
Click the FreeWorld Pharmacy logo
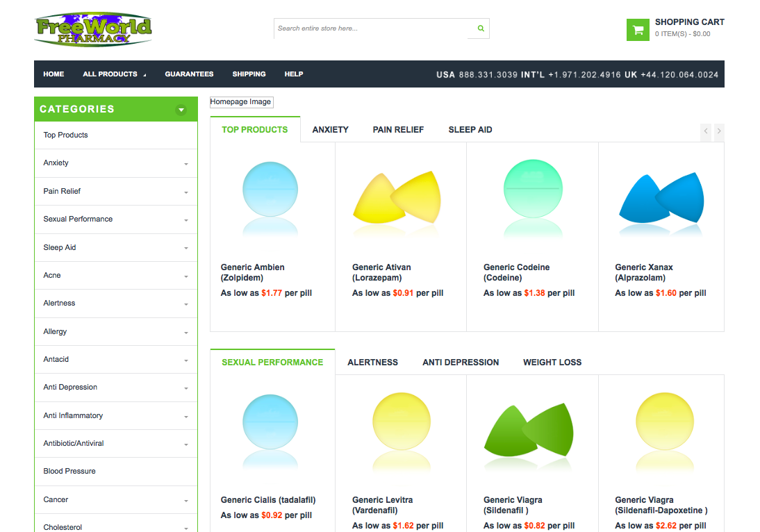click(93, 29)
